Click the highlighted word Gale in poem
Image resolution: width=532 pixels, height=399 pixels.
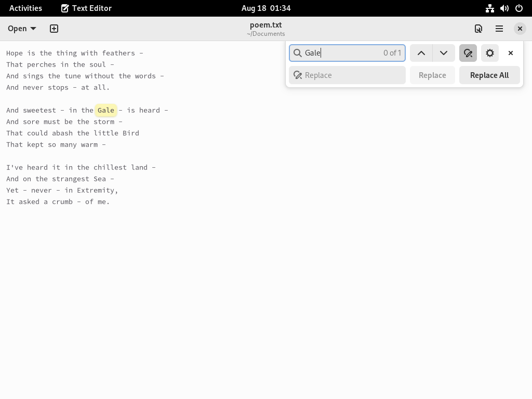(106, 110)
